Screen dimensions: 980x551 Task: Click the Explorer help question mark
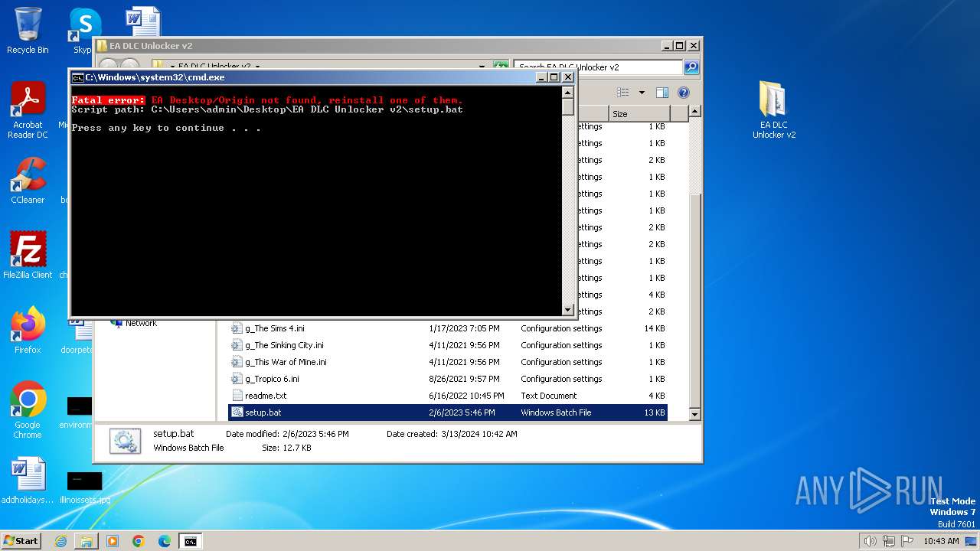point(684,93)
